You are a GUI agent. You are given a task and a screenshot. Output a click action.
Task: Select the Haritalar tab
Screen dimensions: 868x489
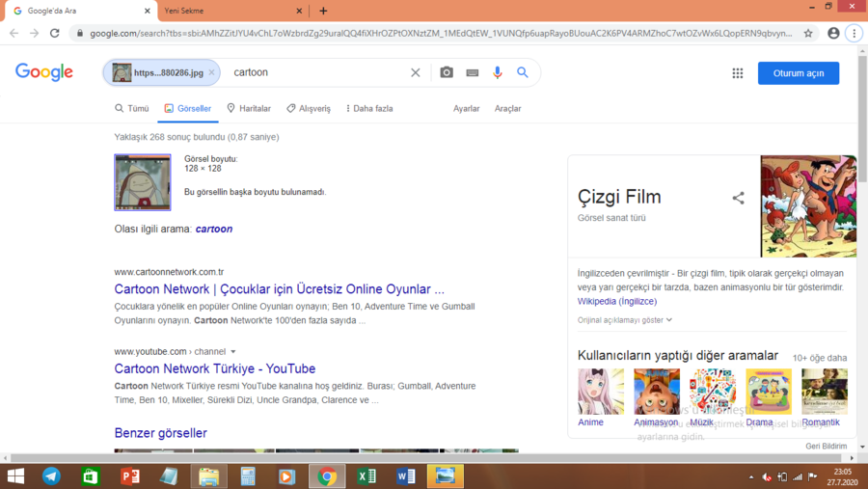click(249, 109)
